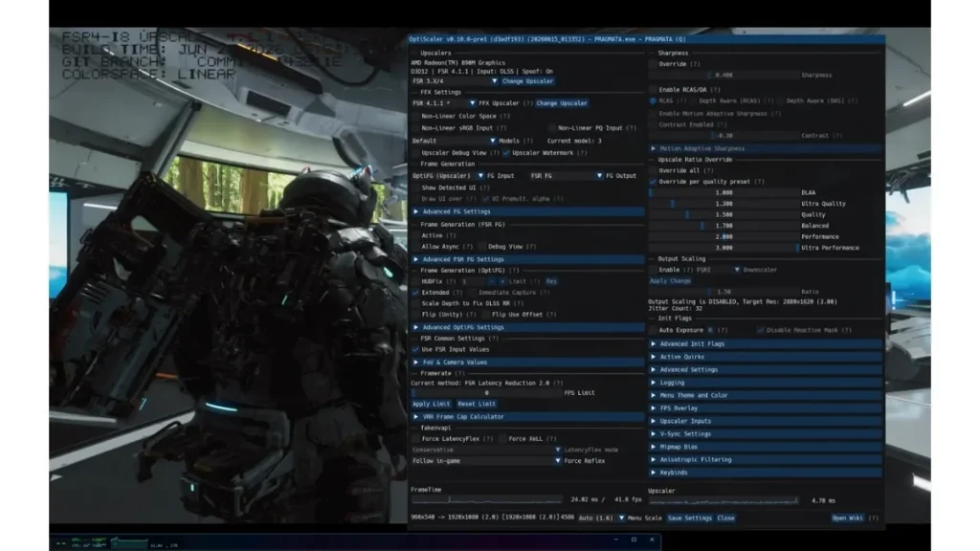Click the help marker beside Upscaler Watermark
The height and width of the screenshot is (551, 980).
tap(581, 152)
